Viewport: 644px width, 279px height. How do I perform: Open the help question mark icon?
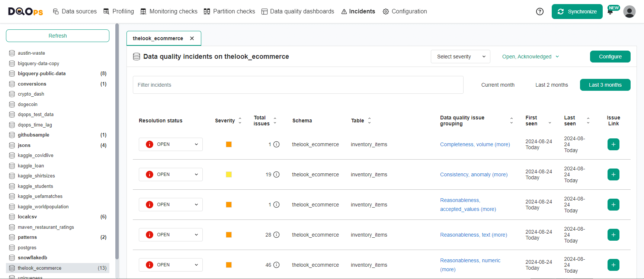[540, 12]
